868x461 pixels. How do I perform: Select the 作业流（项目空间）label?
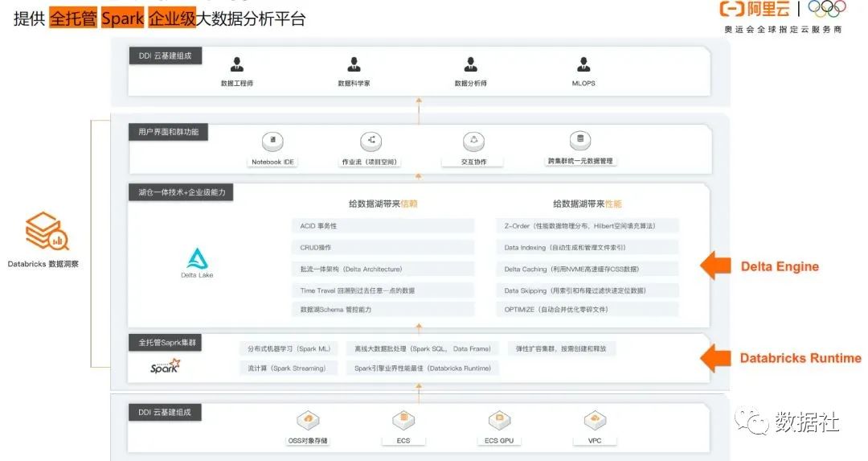tap(369, 162)
